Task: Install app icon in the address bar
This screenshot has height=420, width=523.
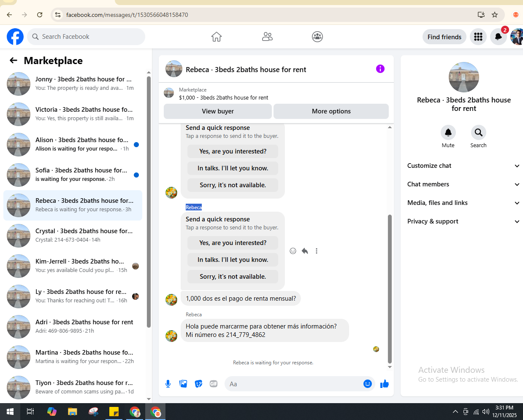Action: 481,15
